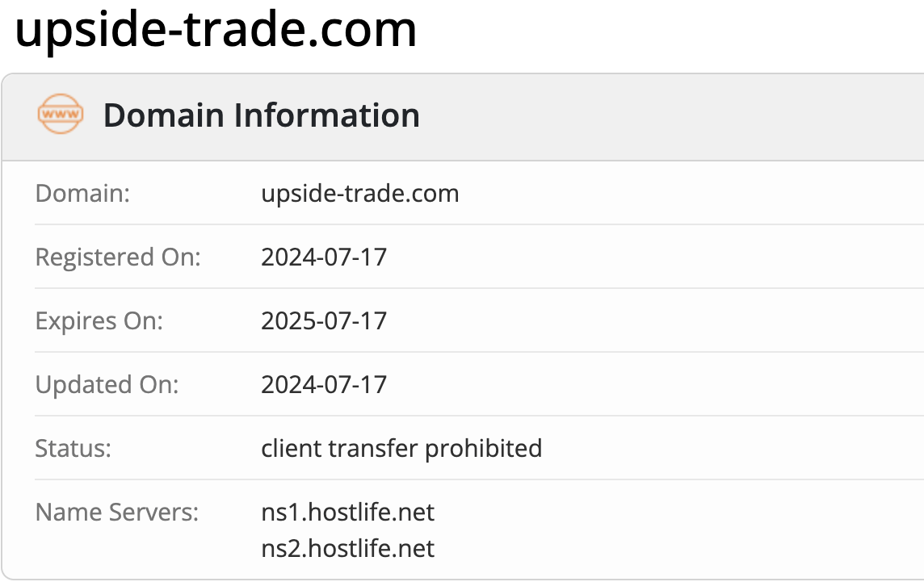Click the orange www globe icon
Image resolution: width=924 pixels, height=586 pixels.
pyautogui.click(x=61, y=115)
